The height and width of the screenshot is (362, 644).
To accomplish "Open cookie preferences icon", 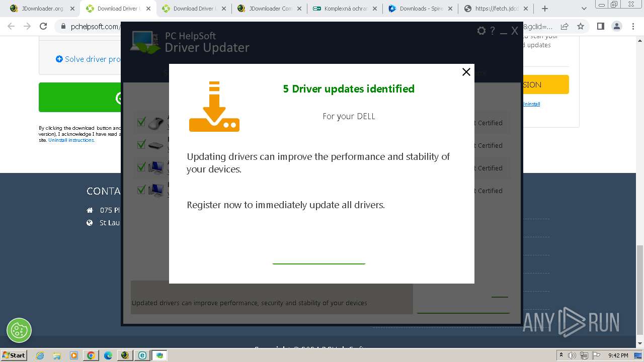I will (x=19, y=330).
